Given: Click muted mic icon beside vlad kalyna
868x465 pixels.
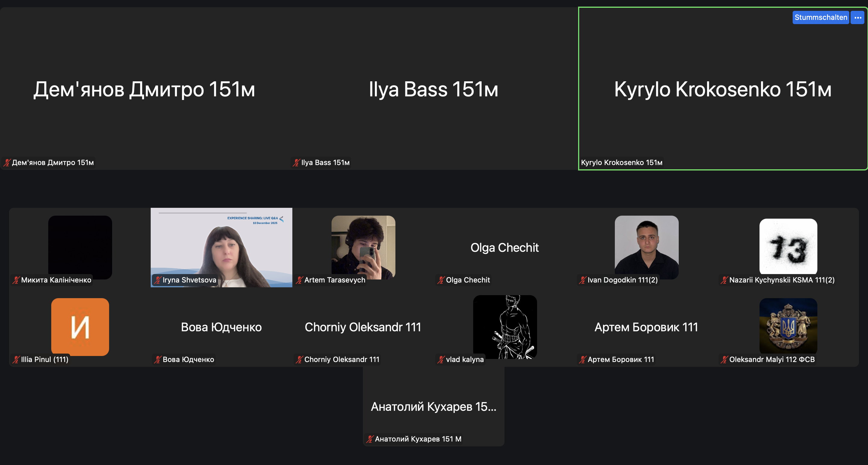Looking at the screenshot, I should point(441,360).
